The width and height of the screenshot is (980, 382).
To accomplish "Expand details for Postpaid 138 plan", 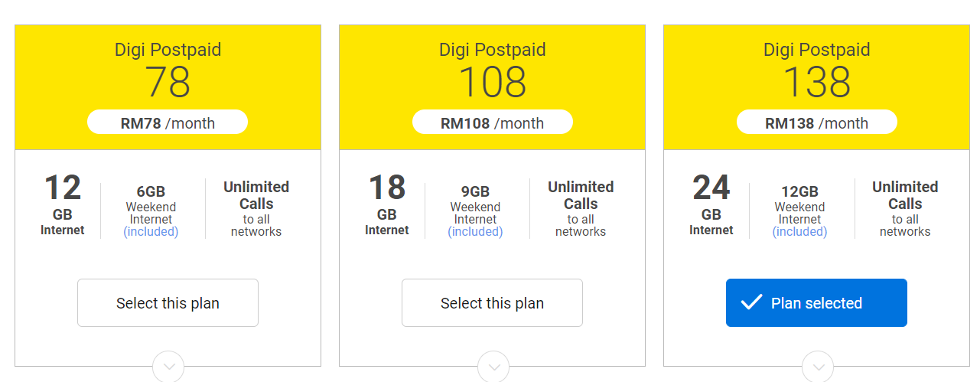I will click(817, 367).
